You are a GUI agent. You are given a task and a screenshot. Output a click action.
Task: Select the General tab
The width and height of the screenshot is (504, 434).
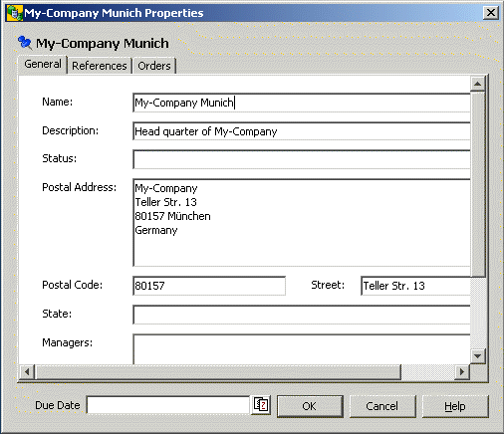tap(43, 64)
